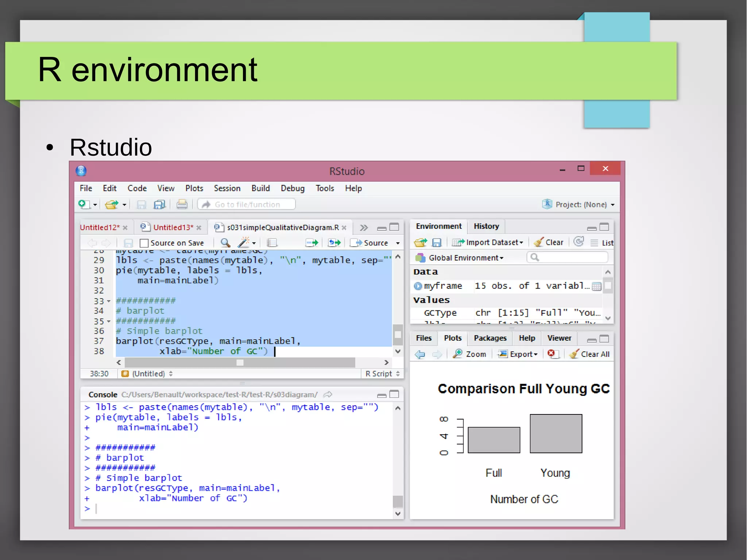Click the editor forward navigation arrow
This screenshot has width=747, height=560.
pyautogui.click(x=106, y=243)
